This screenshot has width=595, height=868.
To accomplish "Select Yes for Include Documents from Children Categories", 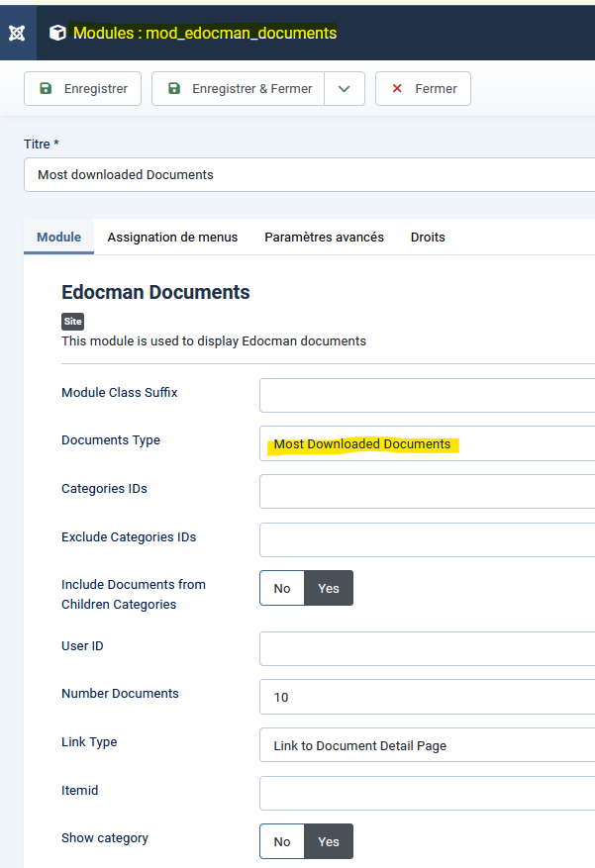I will coord(329,588).
